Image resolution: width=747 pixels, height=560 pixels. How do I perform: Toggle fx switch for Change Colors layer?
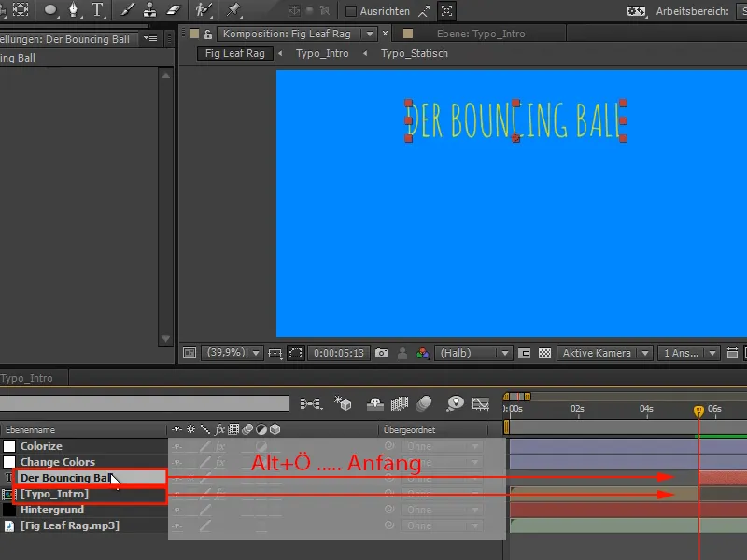tap(219, 462)
